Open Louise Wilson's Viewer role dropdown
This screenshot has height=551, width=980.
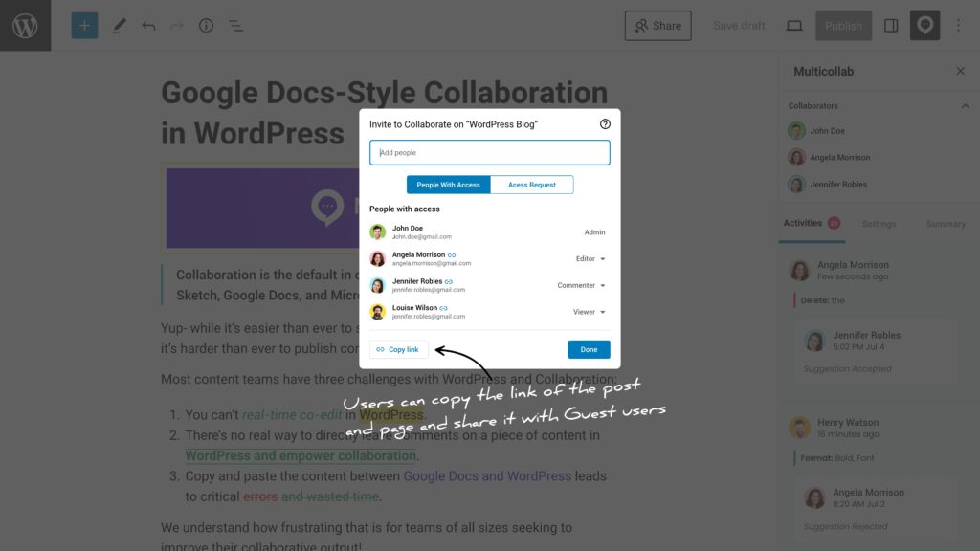(x=589, y=312)
